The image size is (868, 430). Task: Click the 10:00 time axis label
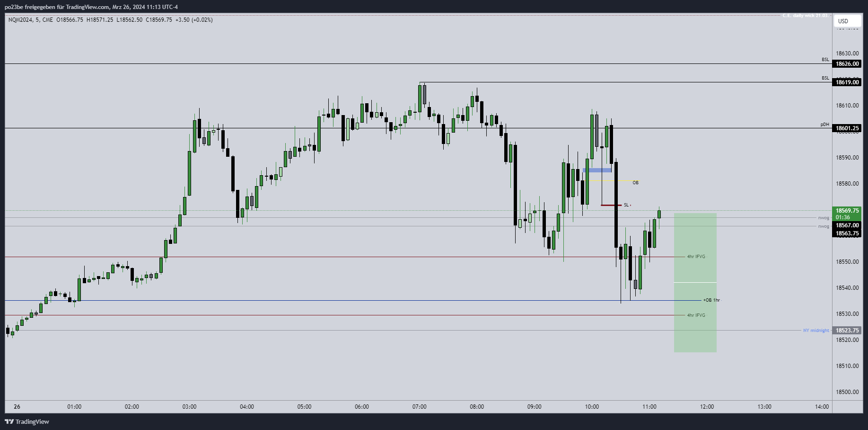[592, 407]
